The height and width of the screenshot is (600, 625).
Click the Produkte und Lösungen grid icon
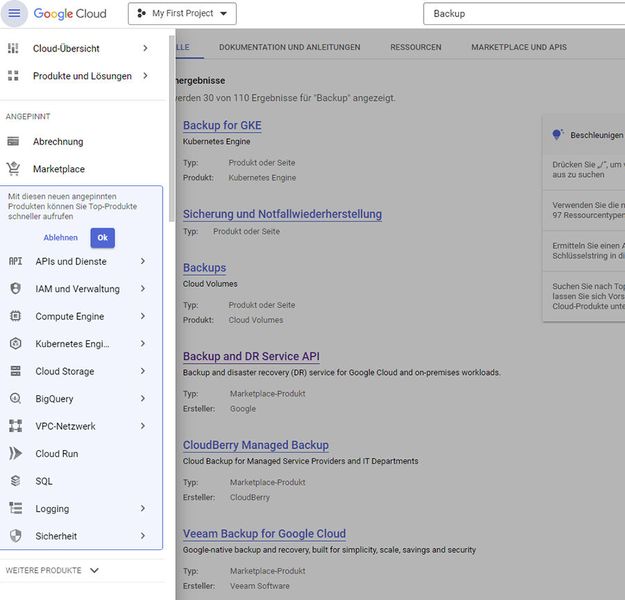click(x=13, y=76)
